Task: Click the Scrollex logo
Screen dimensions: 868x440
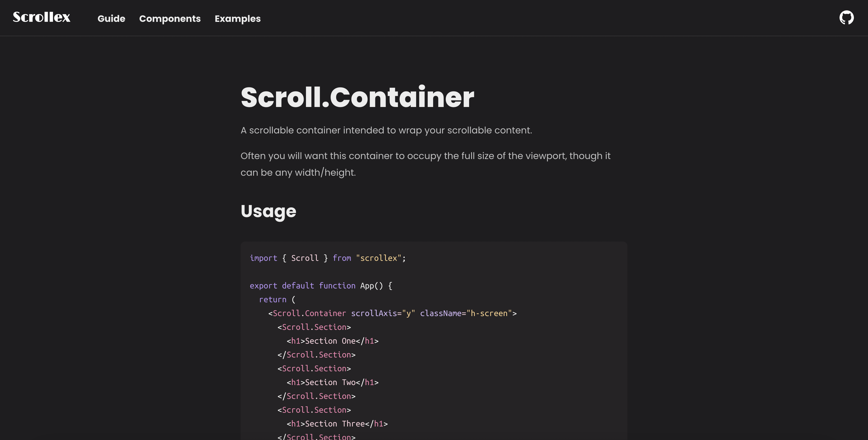Action: [41, 17]
